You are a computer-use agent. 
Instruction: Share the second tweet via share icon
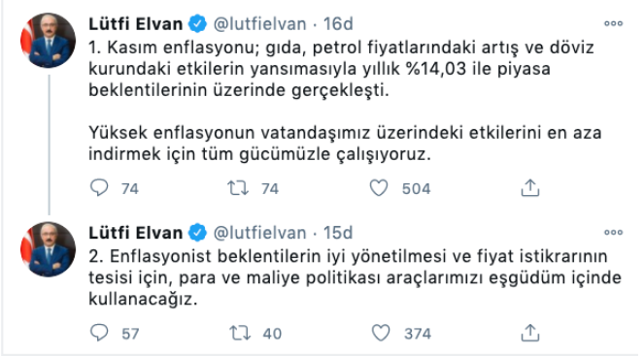(x=529, y=333)
